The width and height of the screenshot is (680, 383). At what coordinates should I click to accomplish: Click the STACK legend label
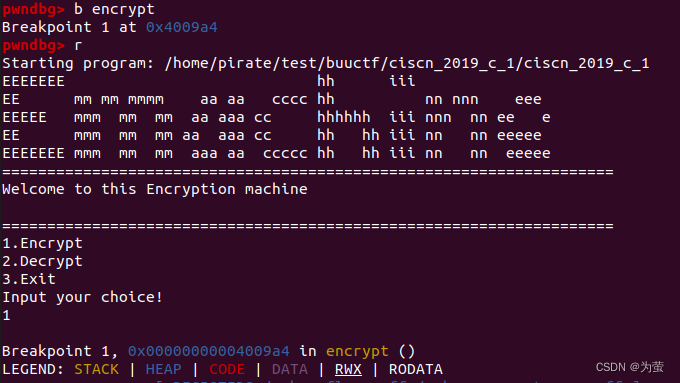tap(96, 369)
